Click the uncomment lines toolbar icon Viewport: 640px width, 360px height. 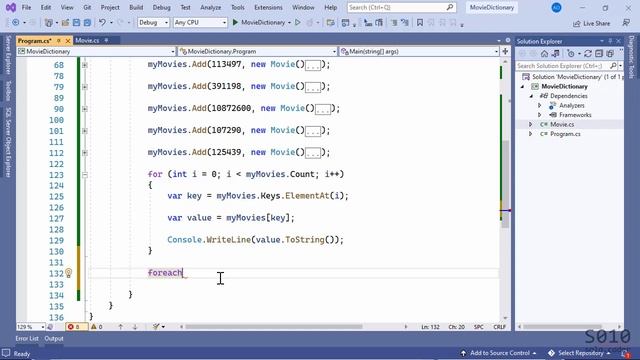click(404, 22)
